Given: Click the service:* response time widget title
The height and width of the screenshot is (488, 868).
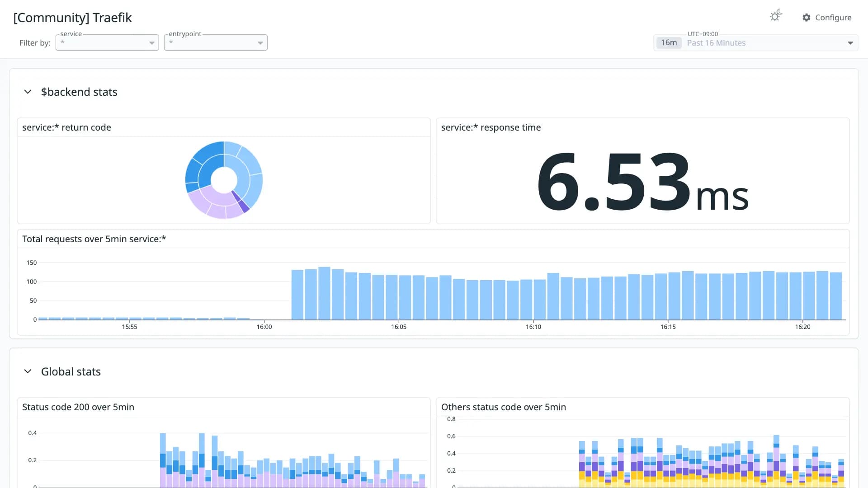Looking at the screenshot, I should (x=491, y=127).
